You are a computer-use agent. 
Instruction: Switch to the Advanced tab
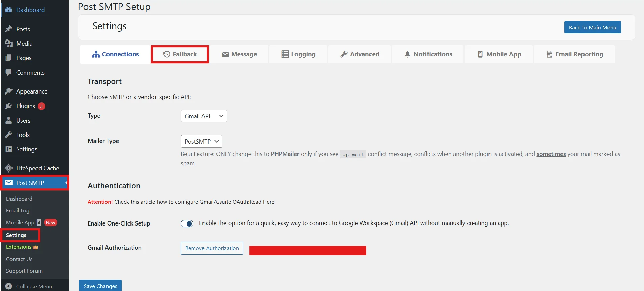point(360,54)
